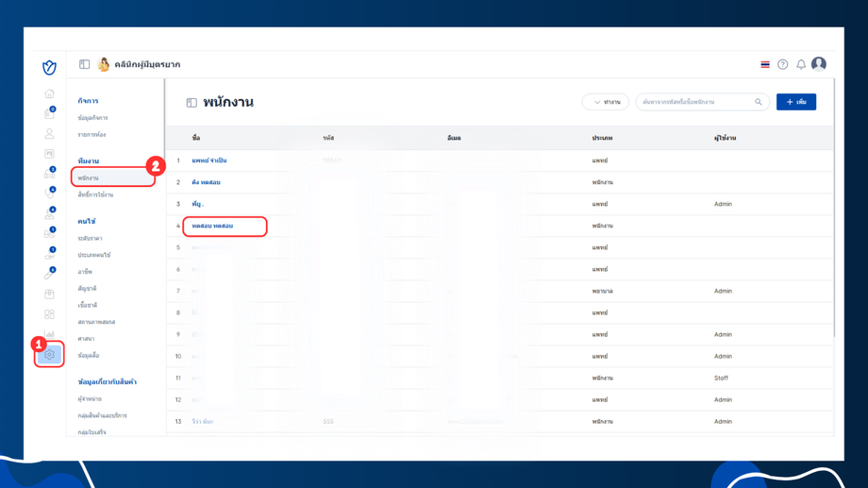Image resolution: width=868 pixels, height=488 pixels.
Task: Open employee ตั้ง ทดสอบ in row 2
Action: coord(206,182)
